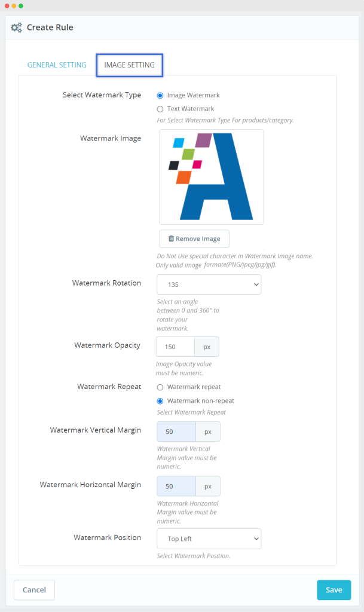Focus the Watermark Vertical Margin field

click(176, 432)
